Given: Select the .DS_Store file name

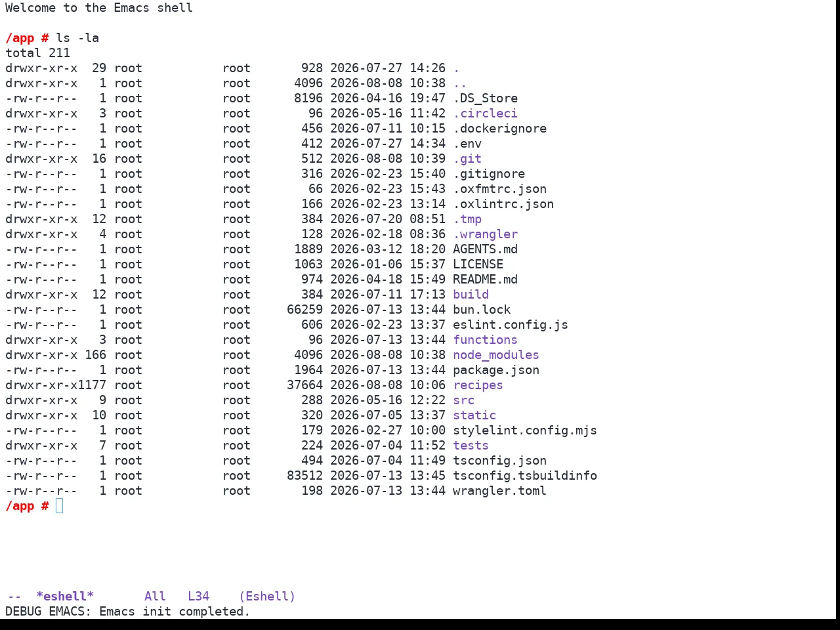Looking at the screenshot, I should click(x=485, y=98).
